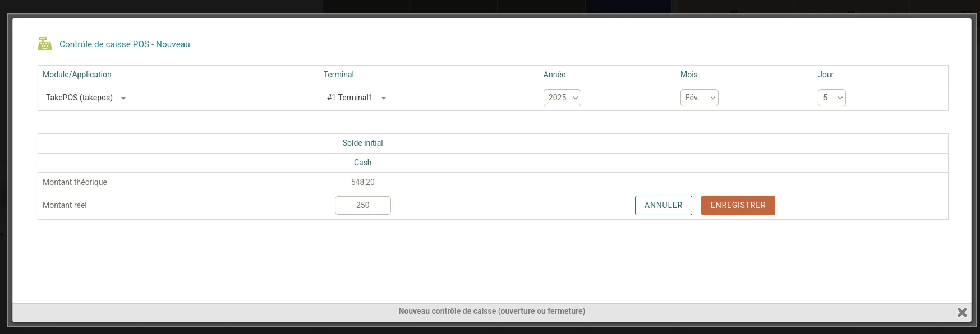Focus the Montant réel input field

(363, 205)
